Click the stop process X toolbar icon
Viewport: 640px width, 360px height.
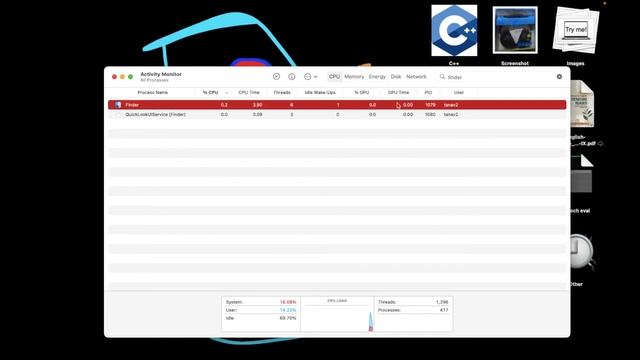[276, 77]
